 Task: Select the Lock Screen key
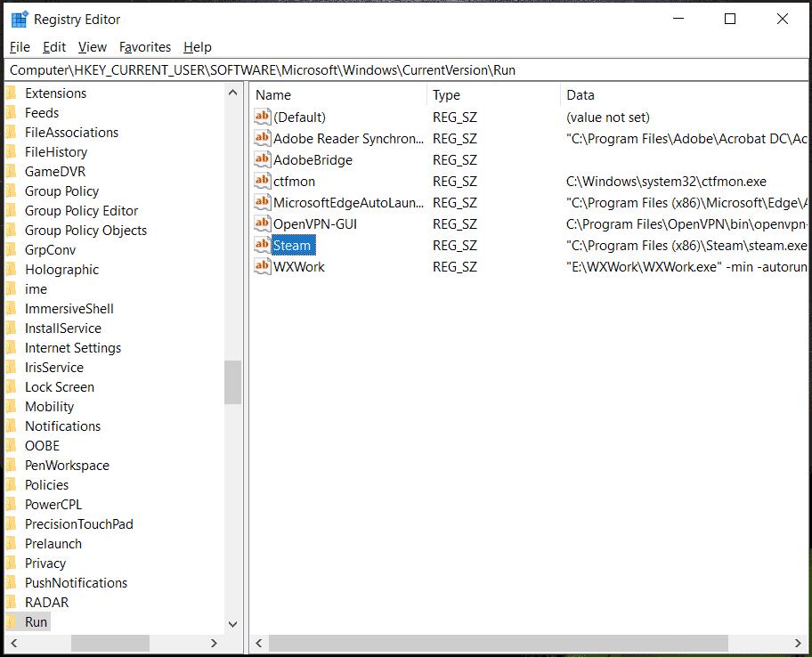[60, 386]
